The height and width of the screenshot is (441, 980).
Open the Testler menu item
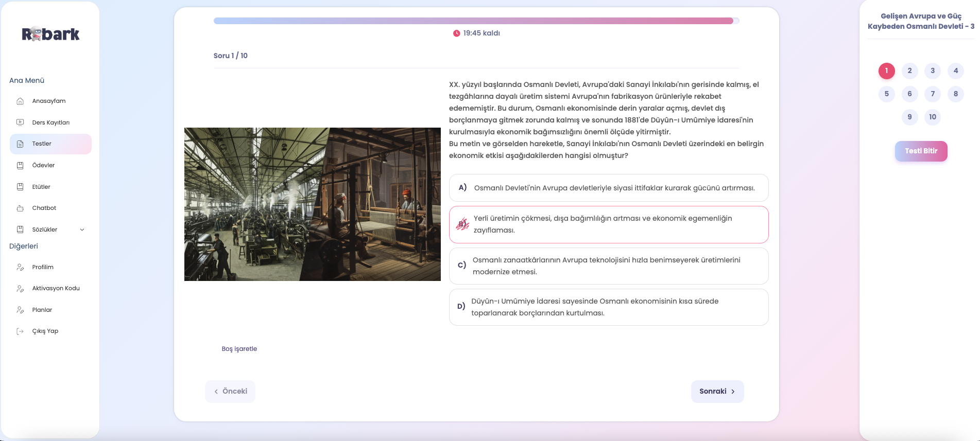tap(50, 144)
